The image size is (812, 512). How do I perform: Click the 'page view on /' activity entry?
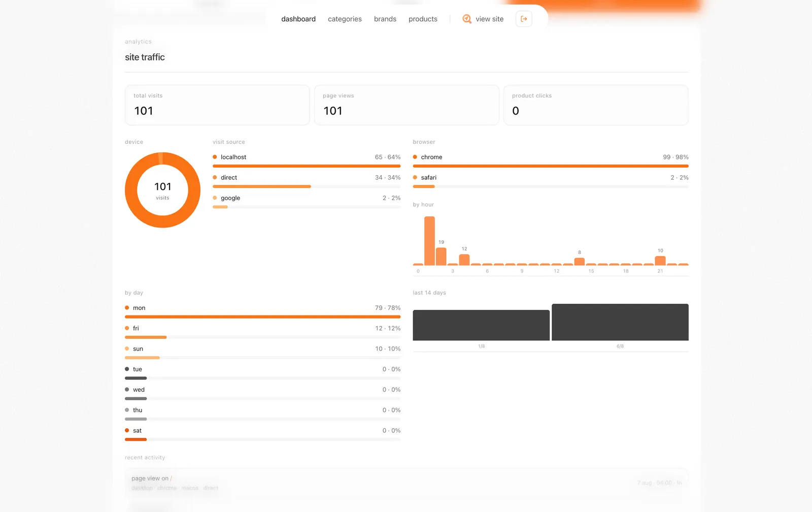tap(407, 483)
